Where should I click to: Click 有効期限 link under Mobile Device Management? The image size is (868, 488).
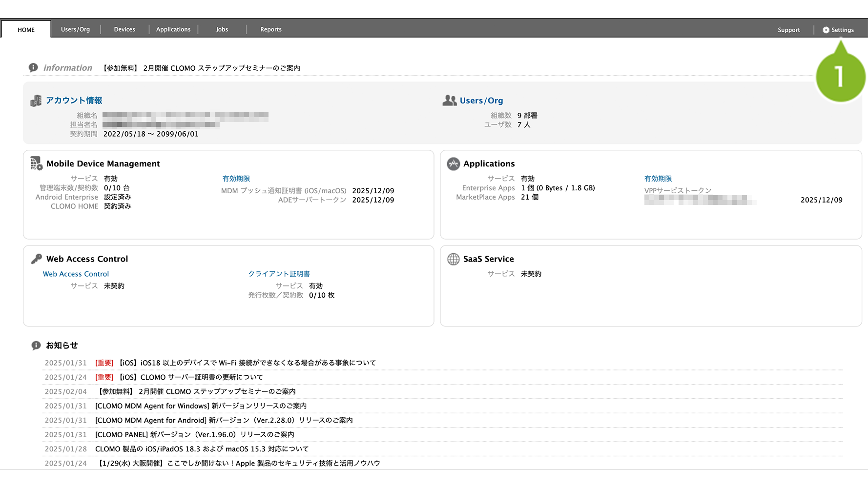(x=236, y=179)
